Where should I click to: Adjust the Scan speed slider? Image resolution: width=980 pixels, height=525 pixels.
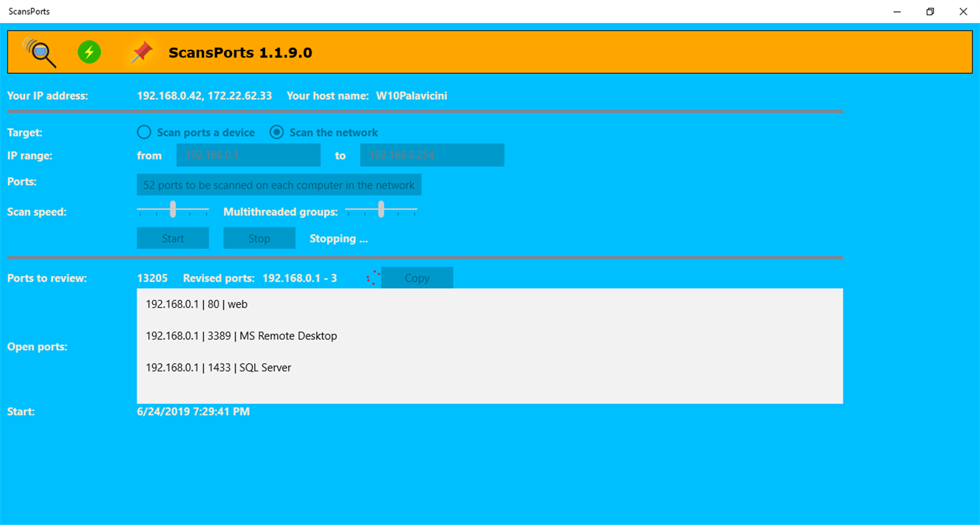coord(172,208)
